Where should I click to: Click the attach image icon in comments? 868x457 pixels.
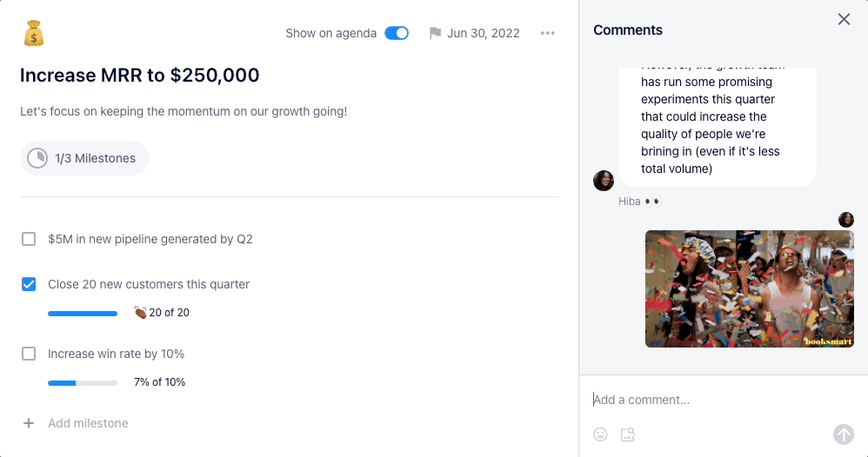(628, 434)
